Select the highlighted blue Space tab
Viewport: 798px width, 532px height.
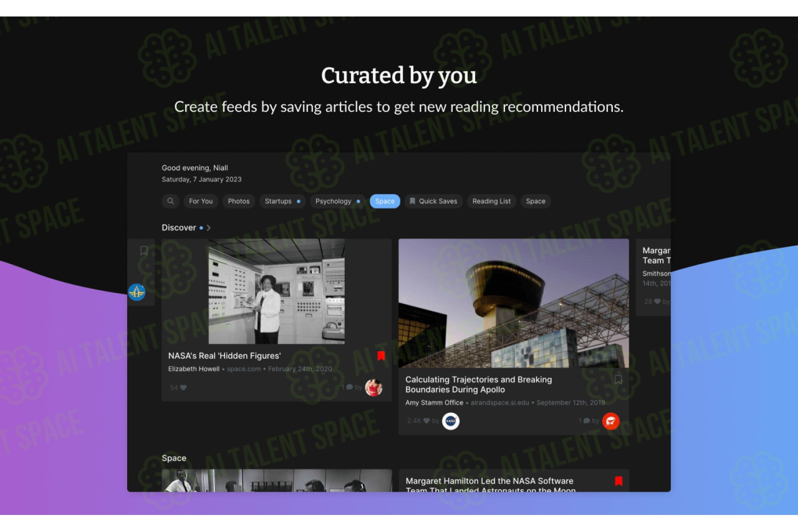(x=385, y=201)
